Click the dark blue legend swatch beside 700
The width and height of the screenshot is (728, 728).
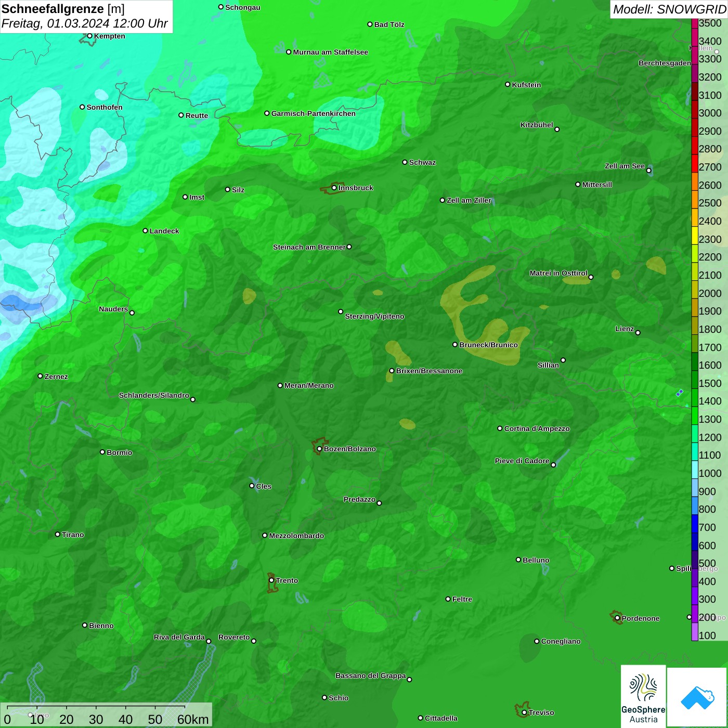[694, 523]
